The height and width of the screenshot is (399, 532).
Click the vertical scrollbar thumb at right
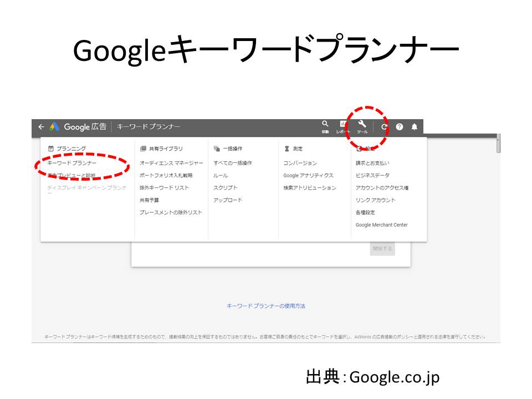tap(498, 144)
